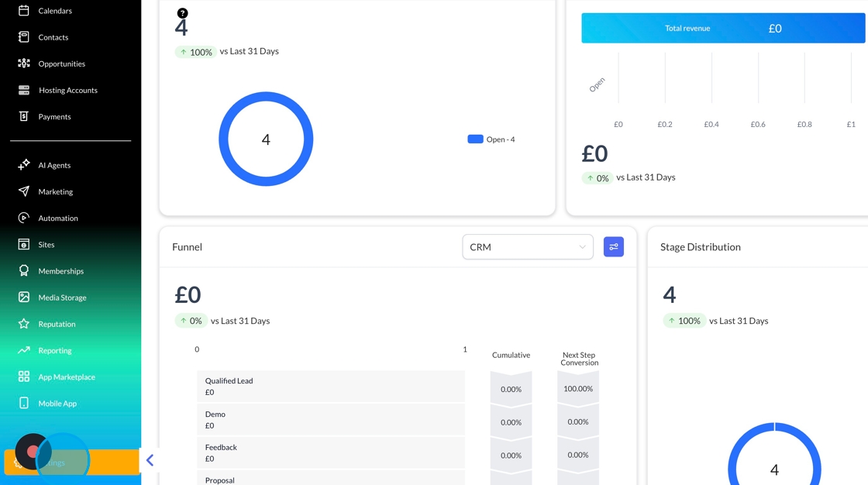868x485 pixels.
Task: Open Funnel filter settings button
Action: pyautogui.click(x=613, y=247)
